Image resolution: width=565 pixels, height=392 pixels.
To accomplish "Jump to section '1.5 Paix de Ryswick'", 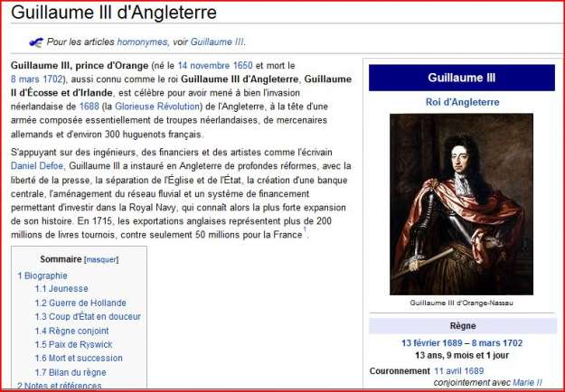I will (73, 344).
